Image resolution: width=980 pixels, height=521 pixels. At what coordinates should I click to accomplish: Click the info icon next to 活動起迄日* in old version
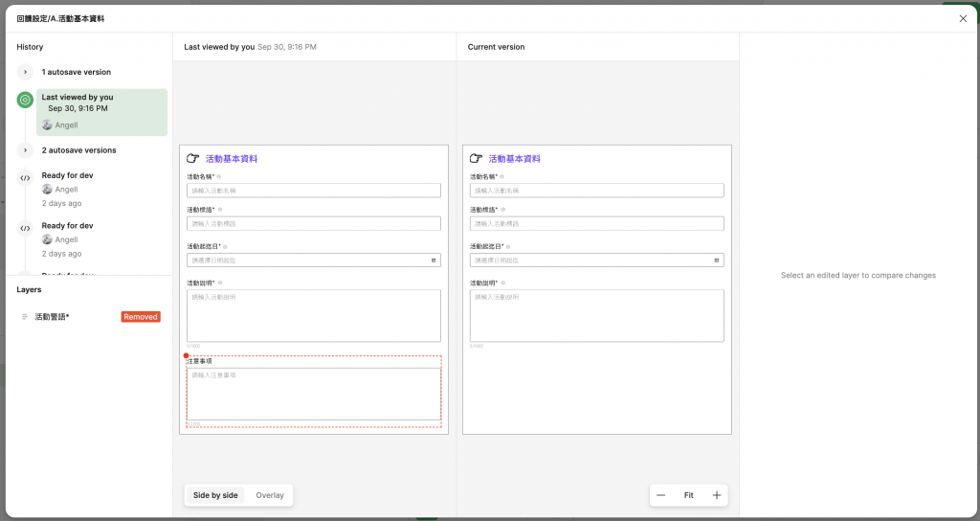pos(225,246)
